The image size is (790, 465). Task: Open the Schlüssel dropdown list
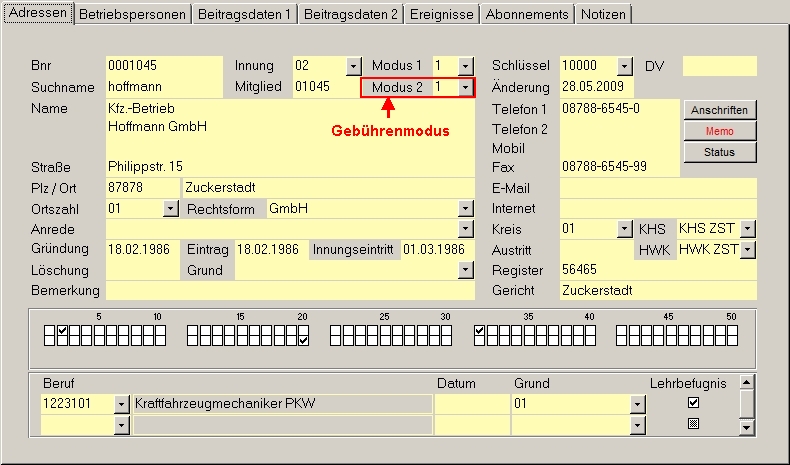pos(625,66)
